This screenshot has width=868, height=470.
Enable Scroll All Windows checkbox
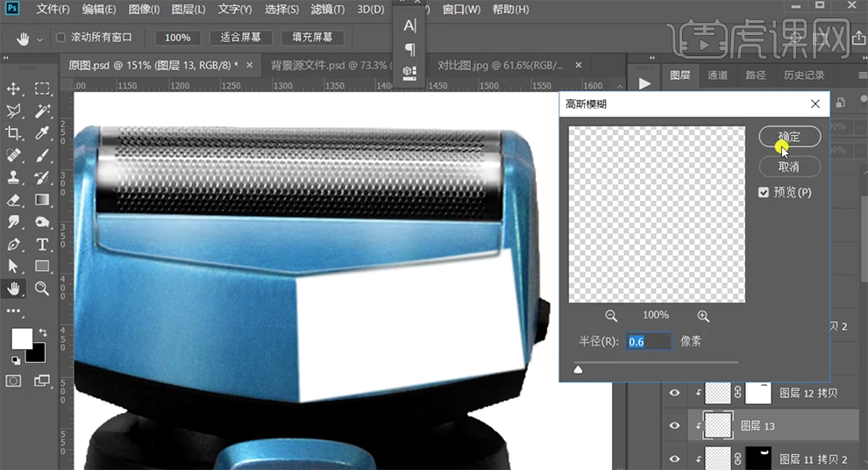click(60, 38)
